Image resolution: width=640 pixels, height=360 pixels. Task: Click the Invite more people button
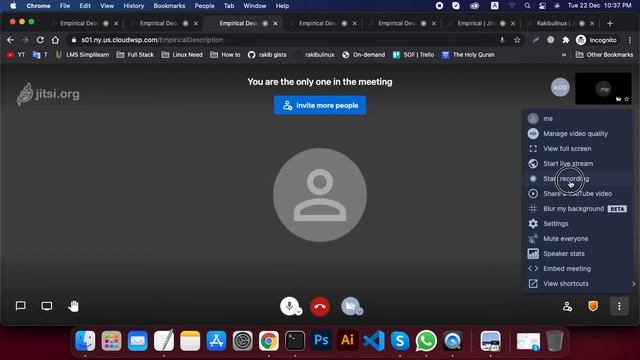pyautogui.click(x=320, y=105)
